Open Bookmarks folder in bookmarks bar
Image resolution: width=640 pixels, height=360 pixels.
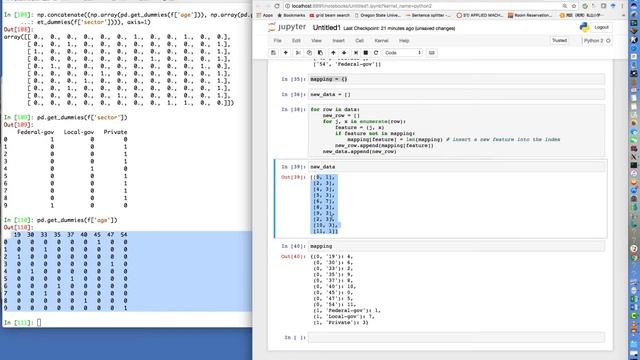coord(291,15)
